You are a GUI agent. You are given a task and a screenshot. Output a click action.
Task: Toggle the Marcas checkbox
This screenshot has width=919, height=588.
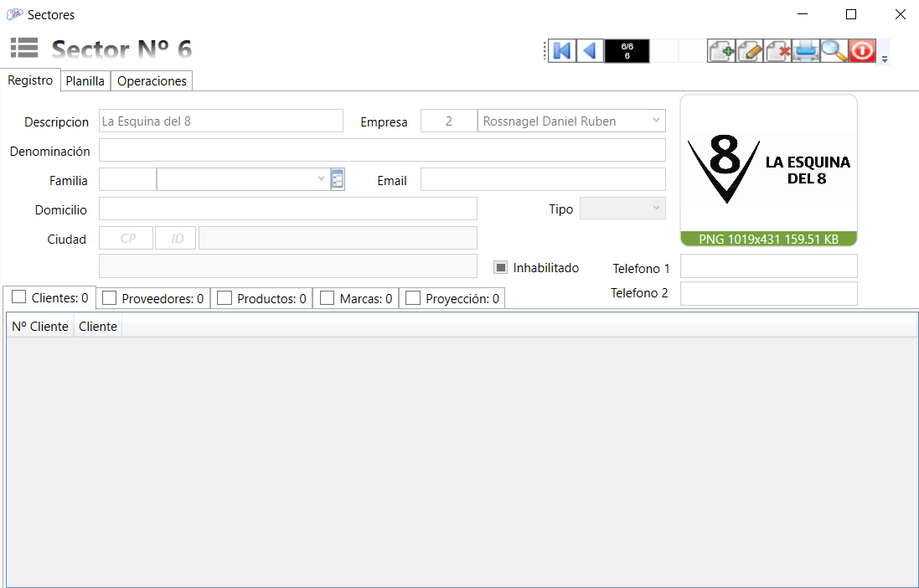pos(327,298)
